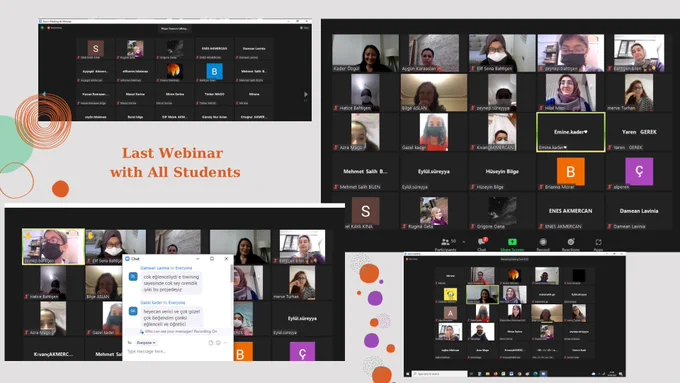This screenshot has height=383, width=680.
Task: Select Bilge ASLAN's video tile in large grid
Action: point(434,92)
